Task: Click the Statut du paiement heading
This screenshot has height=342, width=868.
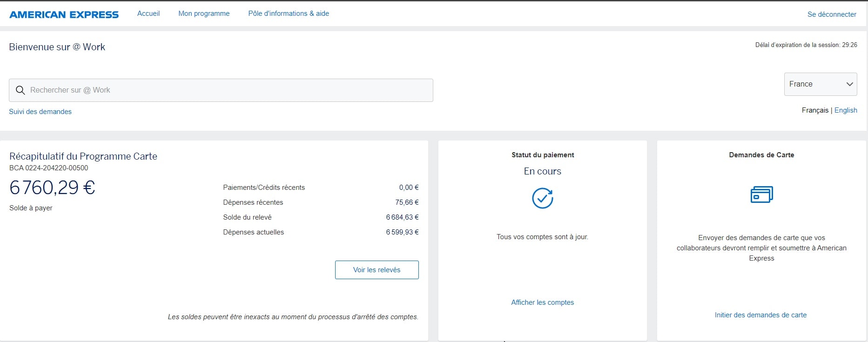Action: (543, 155)
